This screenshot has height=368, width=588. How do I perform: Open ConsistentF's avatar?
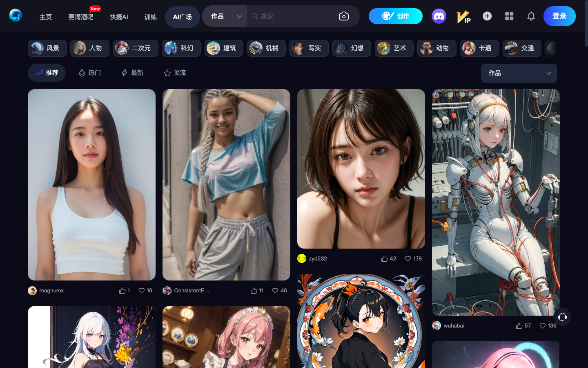coord(167,290)
